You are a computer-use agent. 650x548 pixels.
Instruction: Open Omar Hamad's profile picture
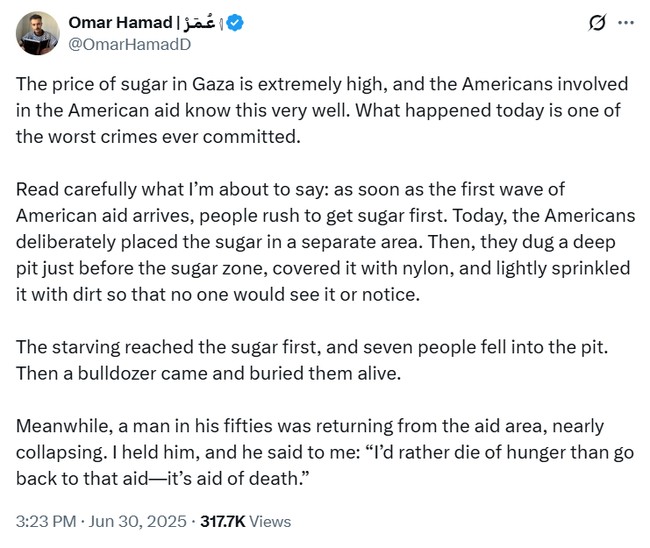click(x=38, y=33)
